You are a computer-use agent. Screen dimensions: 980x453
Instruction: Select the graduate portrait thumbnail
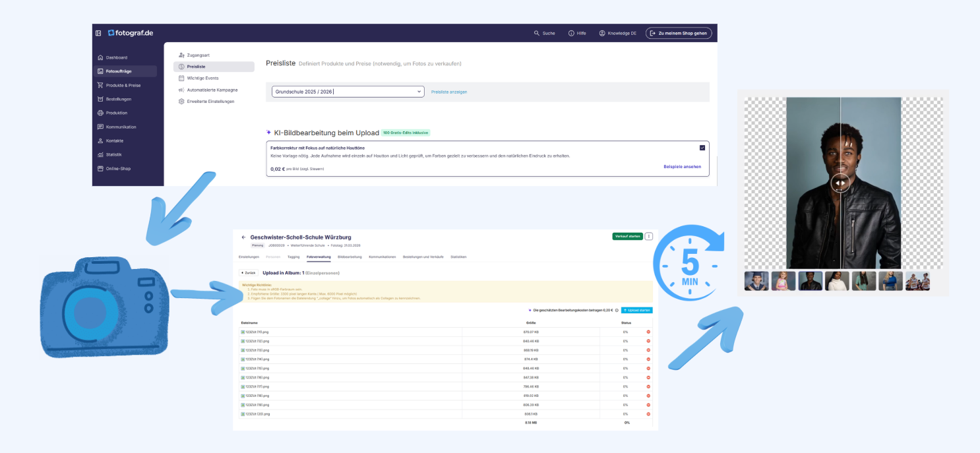click(x=756, y=281)
